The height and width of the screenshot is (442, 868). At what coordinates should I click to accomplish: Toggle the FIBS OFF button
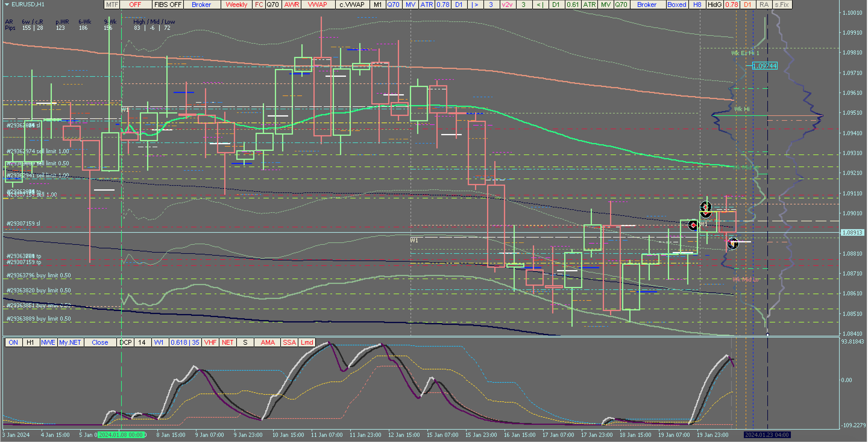(168, 5)
